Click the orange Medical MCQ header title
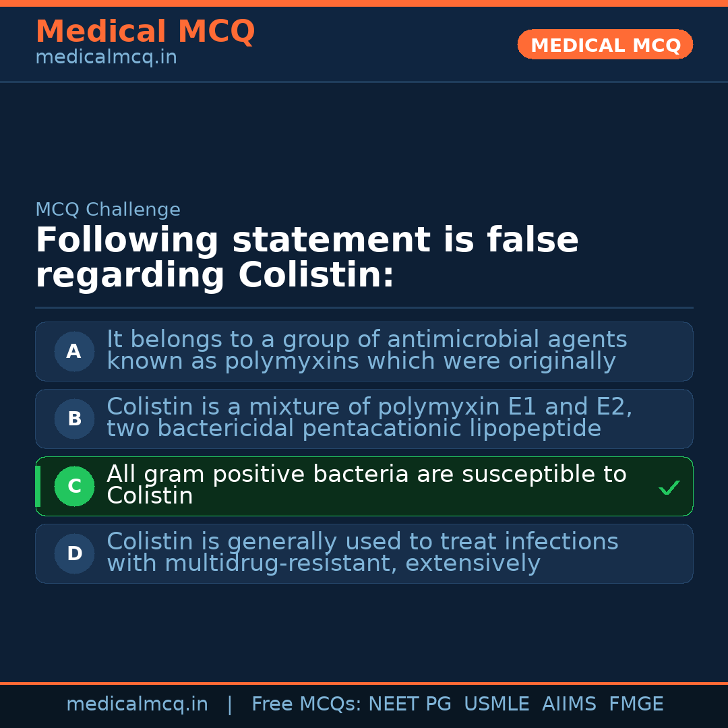The width and height of the screenshot is (728, 728). point(145,32)
